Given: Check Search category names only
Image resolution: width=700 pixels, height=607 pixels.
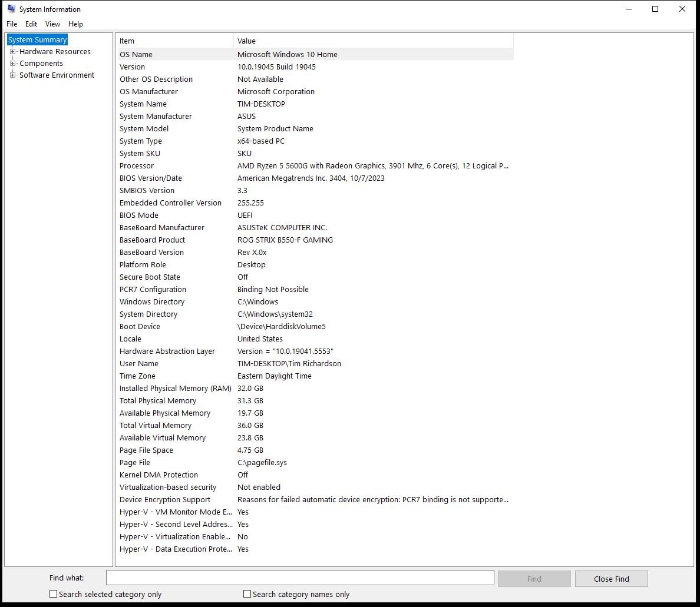Looking at the screenshot, I should click(x=247, y=594).
